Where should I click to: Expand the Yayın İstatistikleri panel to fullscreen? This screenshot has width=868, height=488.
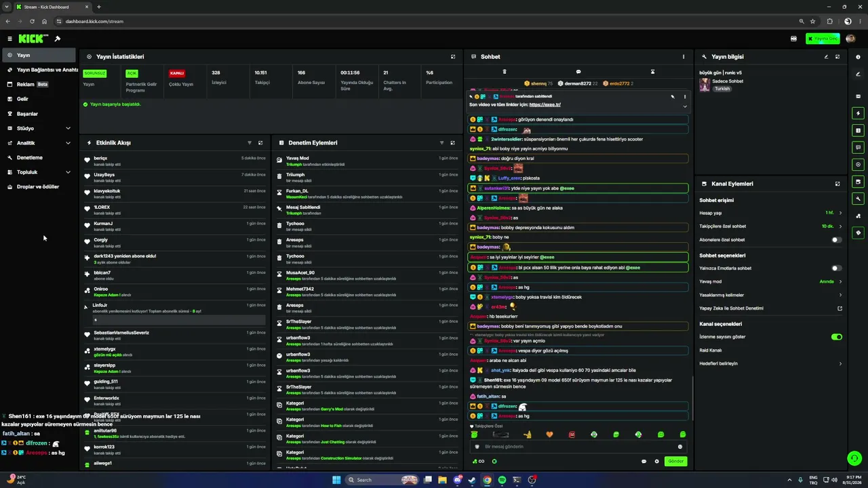click(x=453, y=57)
